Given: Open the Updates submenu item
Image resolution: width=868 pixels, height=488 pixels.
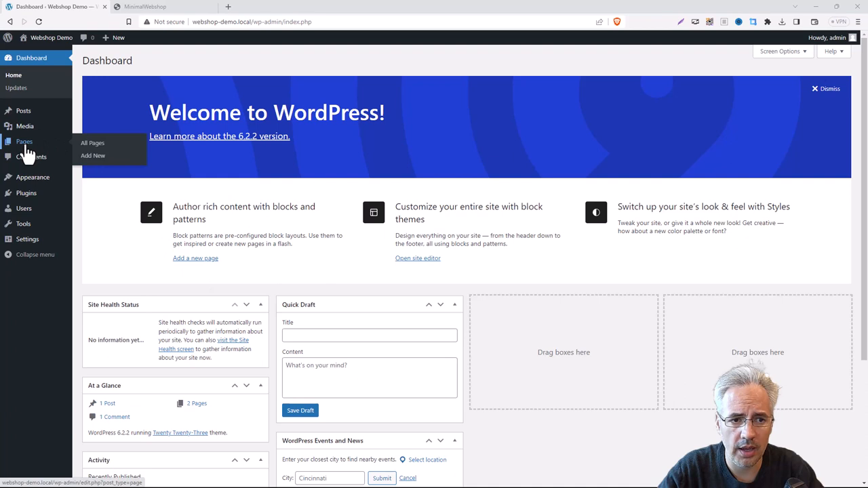Looking at the screenshot, I should point(16,88).
